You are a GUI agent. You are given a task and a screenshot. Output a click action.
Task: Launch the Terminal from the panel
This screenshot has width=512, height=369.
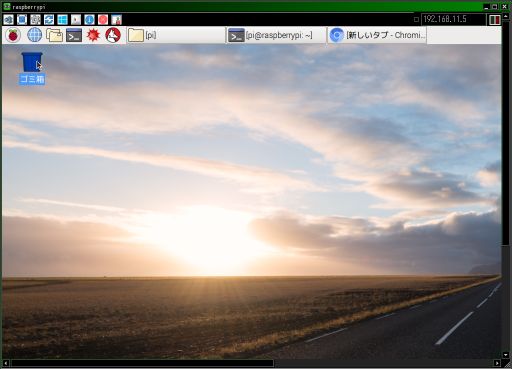[74, 35]
